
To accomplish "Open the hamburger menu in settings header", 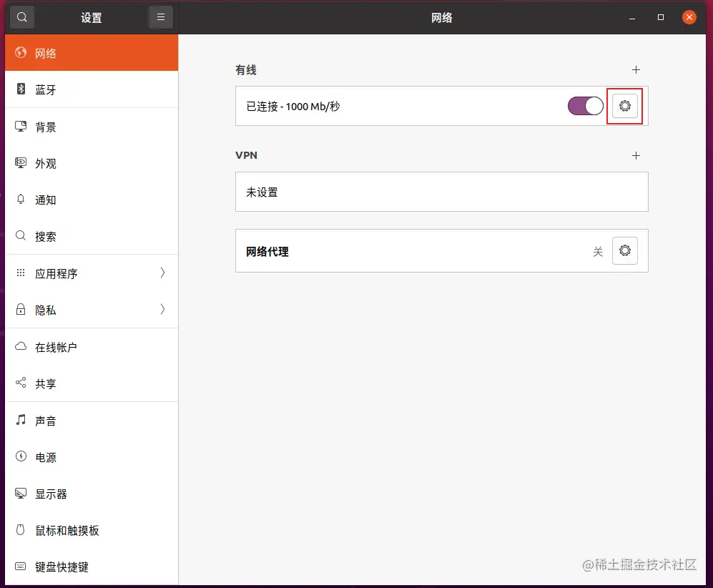I will pyautogui.click(x=160, y=17).
